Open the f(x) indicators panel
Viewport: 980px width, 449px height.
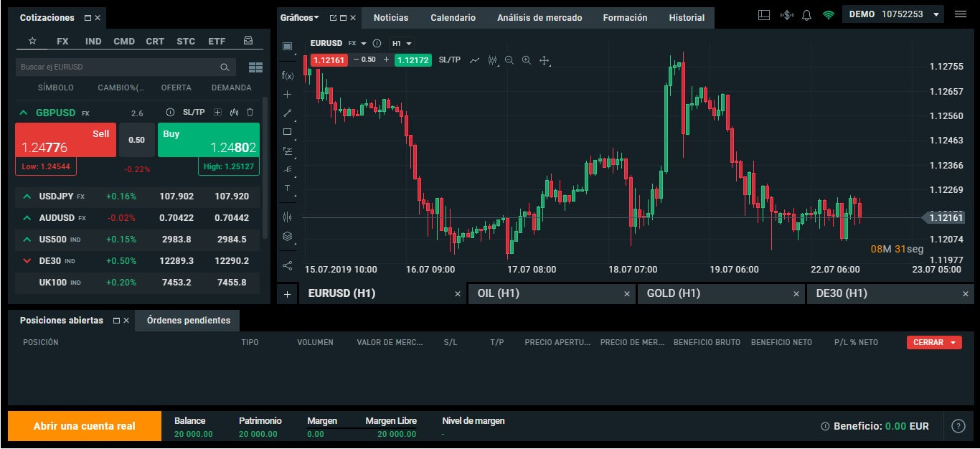(287, 75)
